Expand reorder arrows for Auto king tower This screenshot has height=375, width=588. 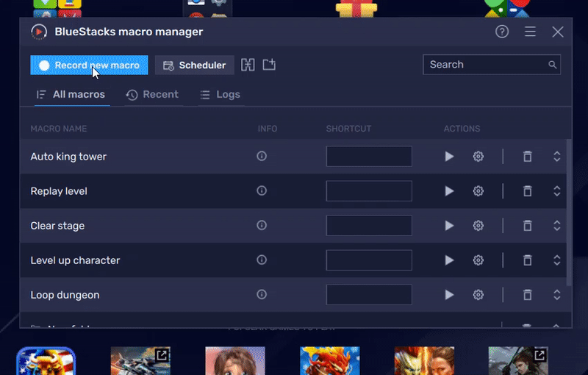pyautogui.click(x=557, y=157)
